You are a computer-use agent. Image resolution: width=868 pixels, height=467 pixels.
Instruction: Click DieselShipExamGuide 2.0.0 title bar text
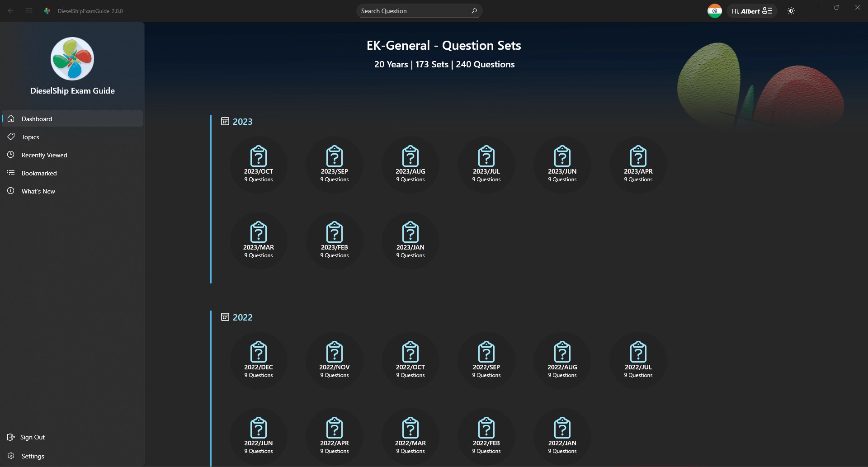click(x=90, y=11)
